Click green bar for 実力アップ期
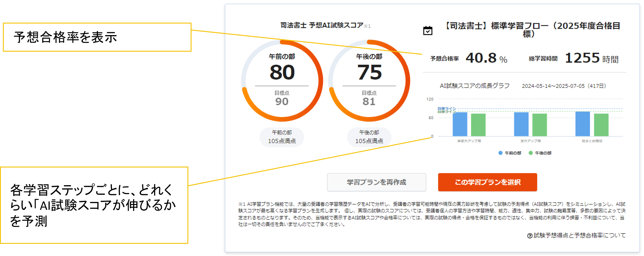The height and width of the screenshot is (256, 644). (540, 125)
